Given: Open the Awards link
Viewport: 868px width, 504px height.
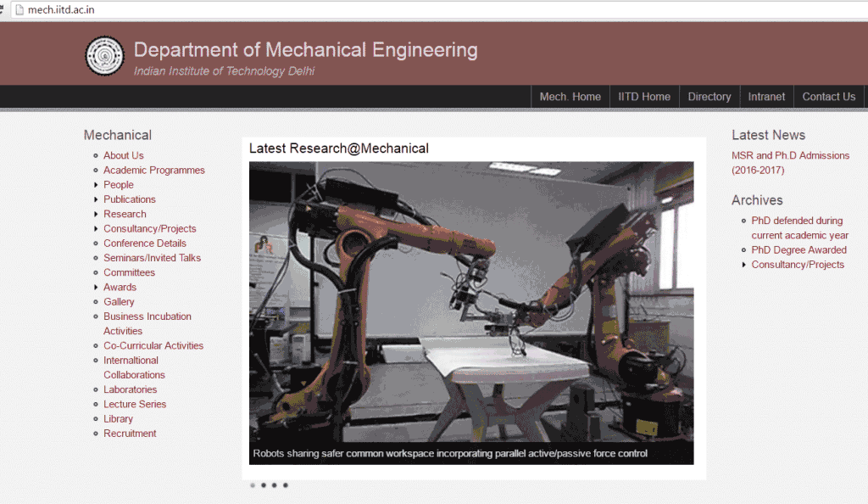Looking at the screenshot, I should coord(120,287).
